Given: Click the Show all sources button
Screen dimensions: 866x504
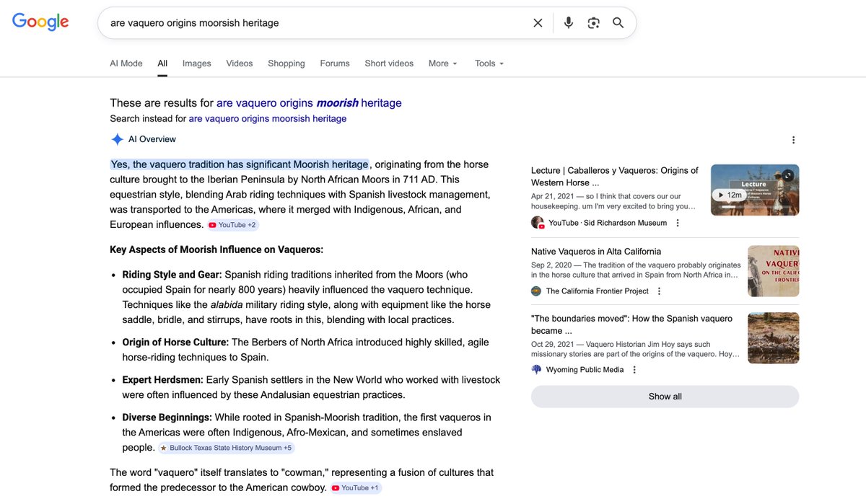Looking at the screenshot, I should tap(665, 397).
